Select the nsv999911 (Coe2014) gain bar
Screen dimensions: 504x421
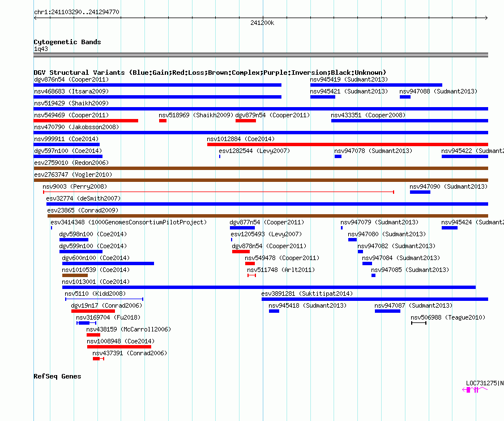tap(66, 144)
